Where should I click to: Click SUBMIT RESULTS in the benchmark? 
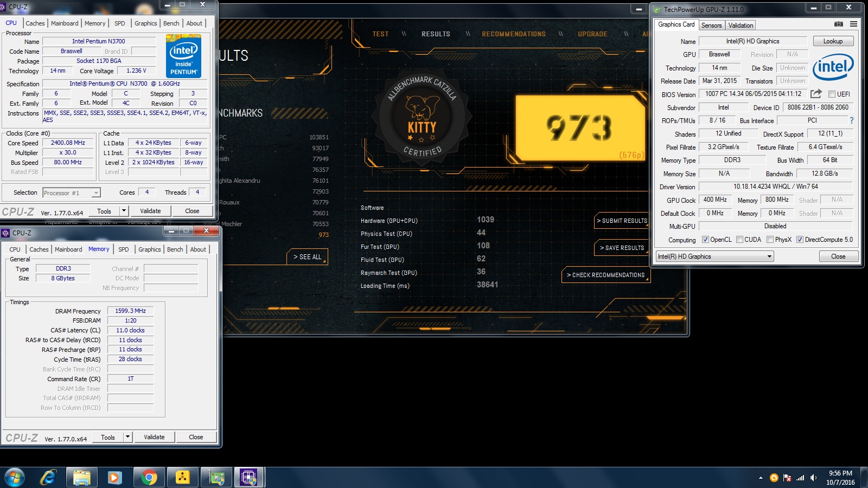point(622,221)
